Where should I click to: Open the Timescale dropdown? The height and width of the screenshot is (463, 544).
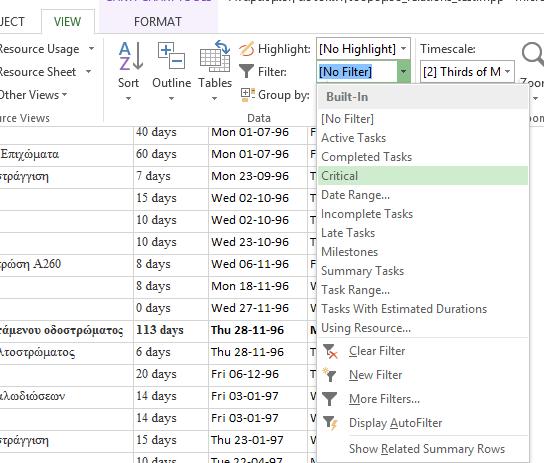click(467, 72)
